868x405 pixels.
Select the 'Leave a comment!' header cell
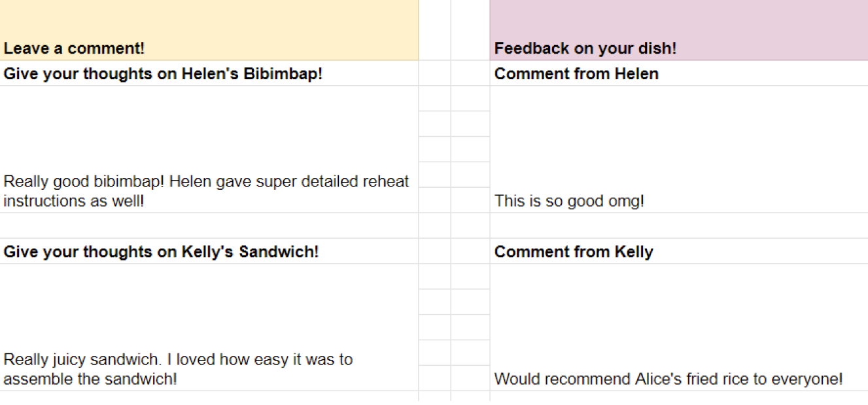pos(209,31)
